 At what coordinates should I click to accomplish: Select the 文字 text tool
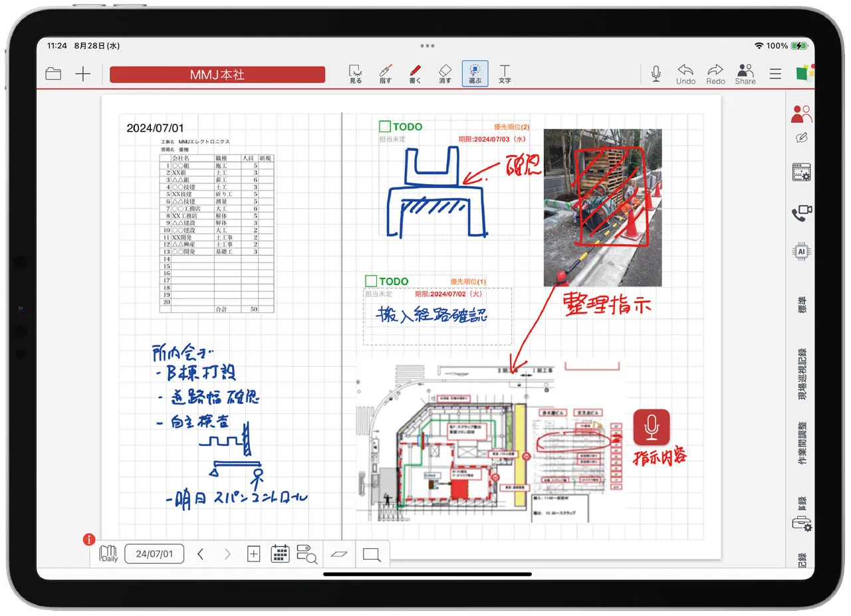pyautogui.click(x=505, y=74)
